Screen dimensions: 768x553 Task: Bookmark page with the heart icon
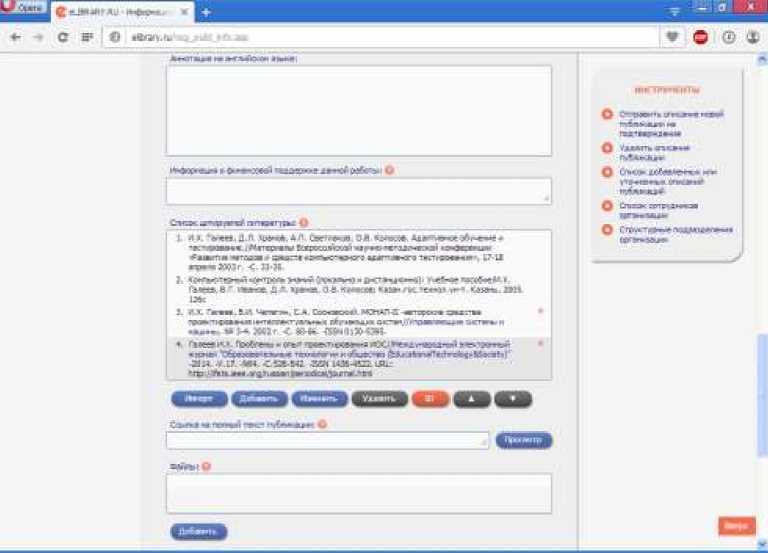coord(672,37)
